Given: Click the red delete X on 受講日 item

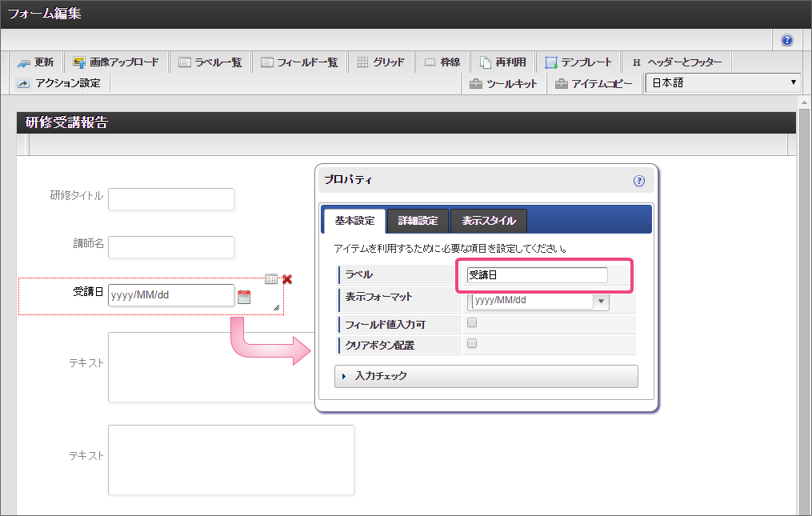Looking at the screenshot, I should 287,279.
